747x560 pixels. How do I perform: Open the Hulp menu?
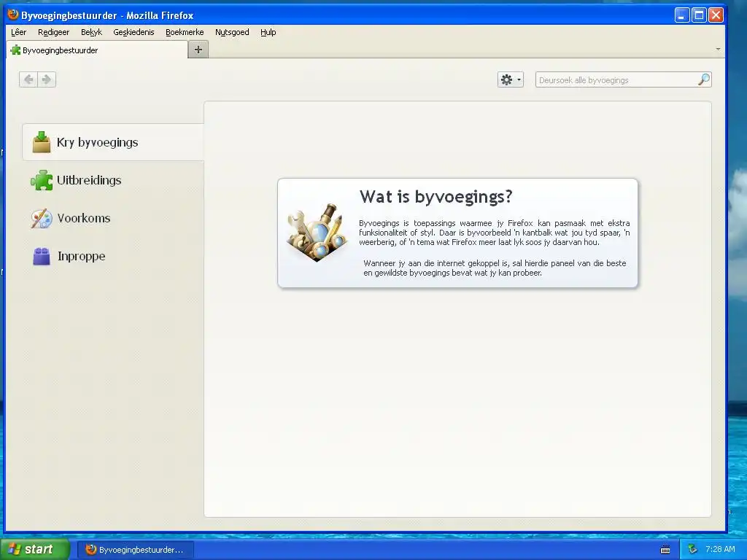[268, 32]
